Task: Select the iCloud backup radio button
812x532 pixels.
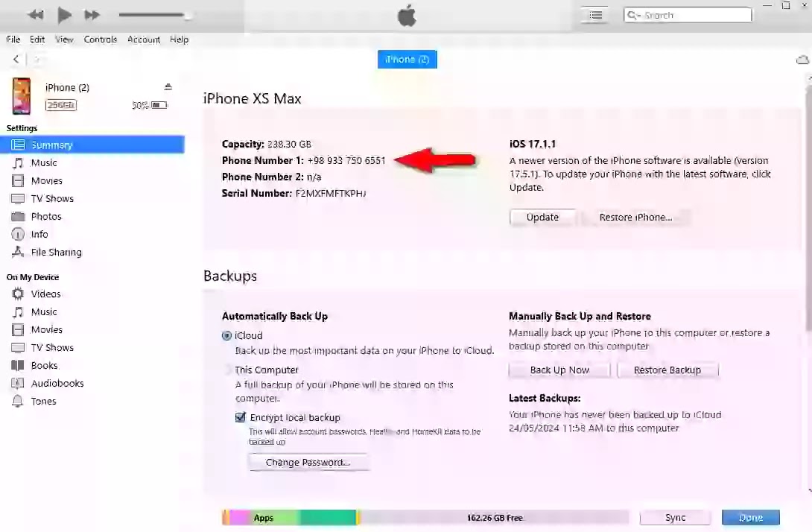Action: pos(226,336)
